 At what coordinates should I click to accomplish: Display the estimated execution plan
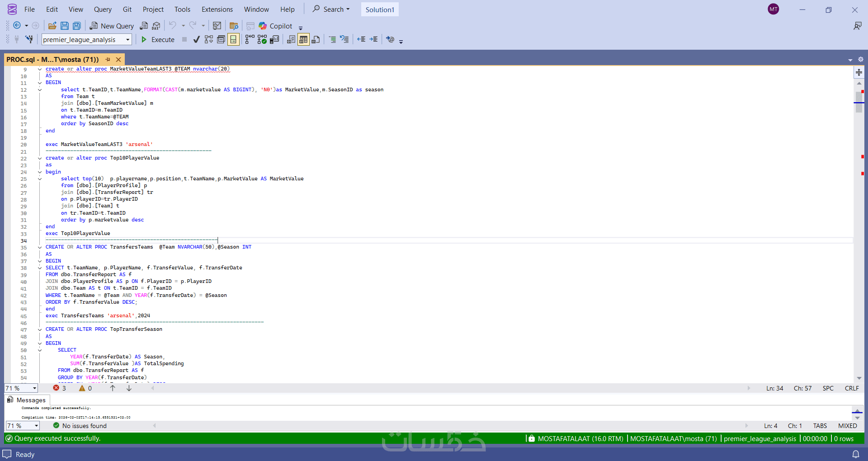[208, 39]
